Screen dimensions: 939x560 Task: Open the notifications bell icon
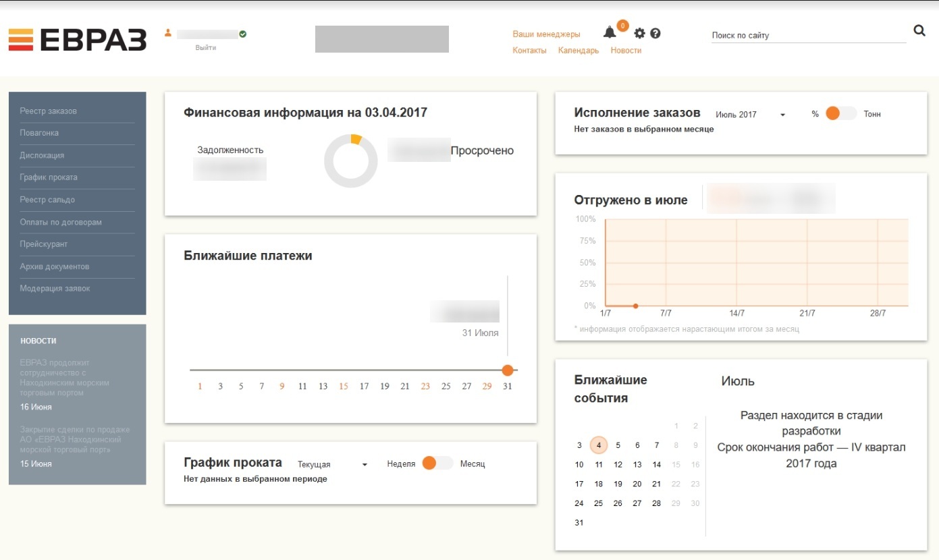(x=610, y=32)
